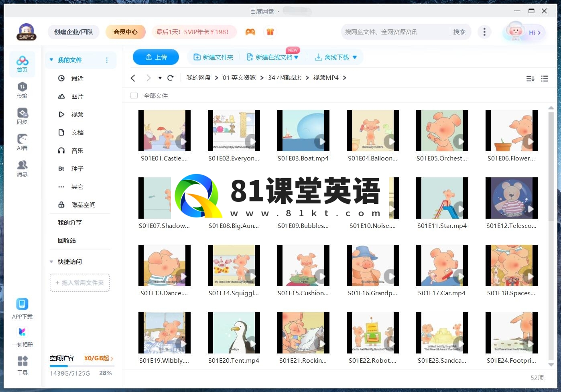This screenshot has height=392, width=561.
Task: Click the SVIP2 user avatar
Action: click(x=26, y=32)
